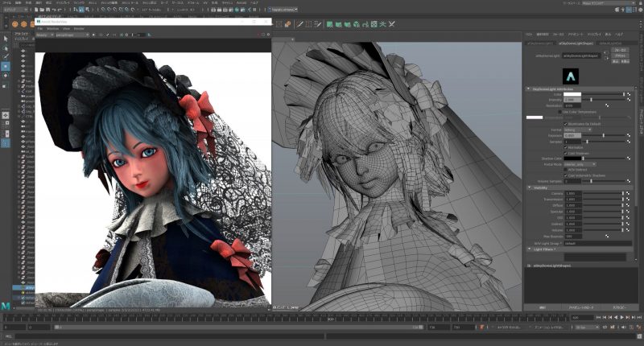Click the pencil-shaped shelf tool icon
The image size is (644, 346).
point(299,24)
